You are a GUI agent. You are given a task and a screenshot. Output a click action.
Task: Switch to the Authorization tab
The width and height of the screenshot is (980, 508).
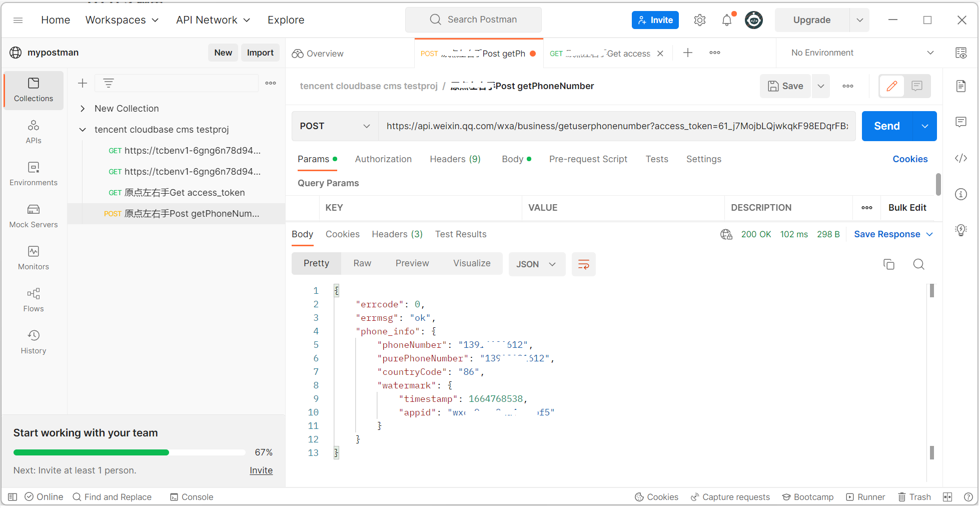383,159
